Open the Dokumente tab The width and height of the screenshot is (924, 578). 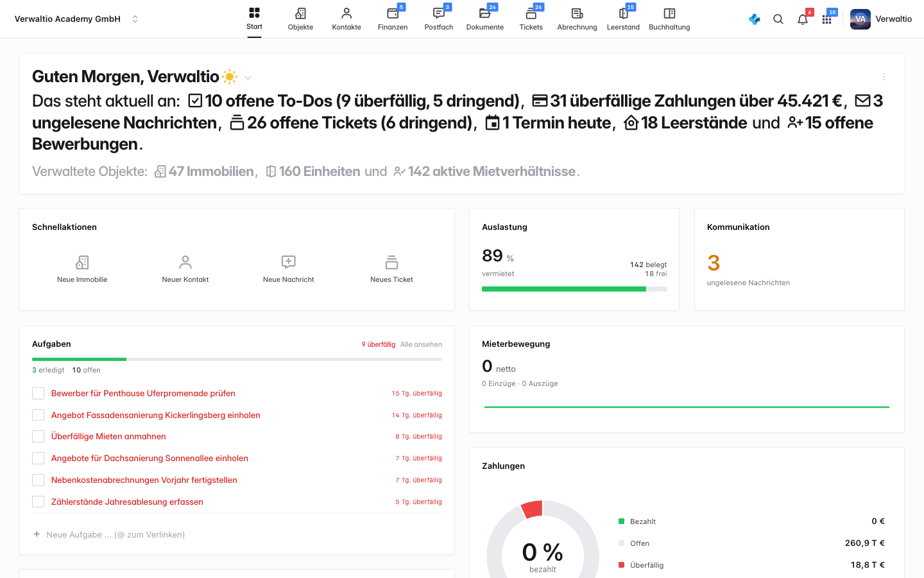pyautogui.click(x=485, y=19)
